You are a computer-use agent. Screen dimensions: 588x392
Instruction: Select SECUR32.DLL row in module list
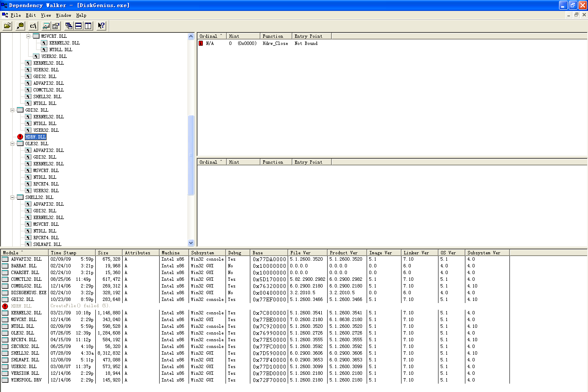pos(255,346)
